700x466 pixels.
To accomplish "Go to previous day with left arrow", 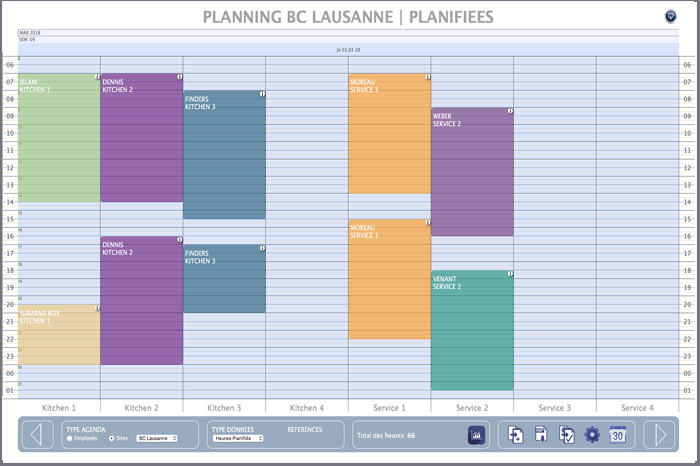I will 37,434.
